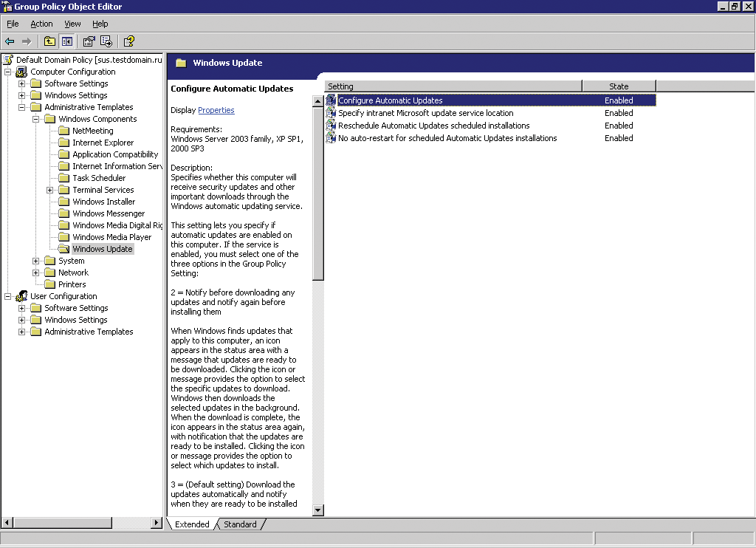Viewport: 756px width, 548px height.
Task: Click the Configure Automatic Updates setting icon
Action: pyautogui.click(x=331, y=100)
